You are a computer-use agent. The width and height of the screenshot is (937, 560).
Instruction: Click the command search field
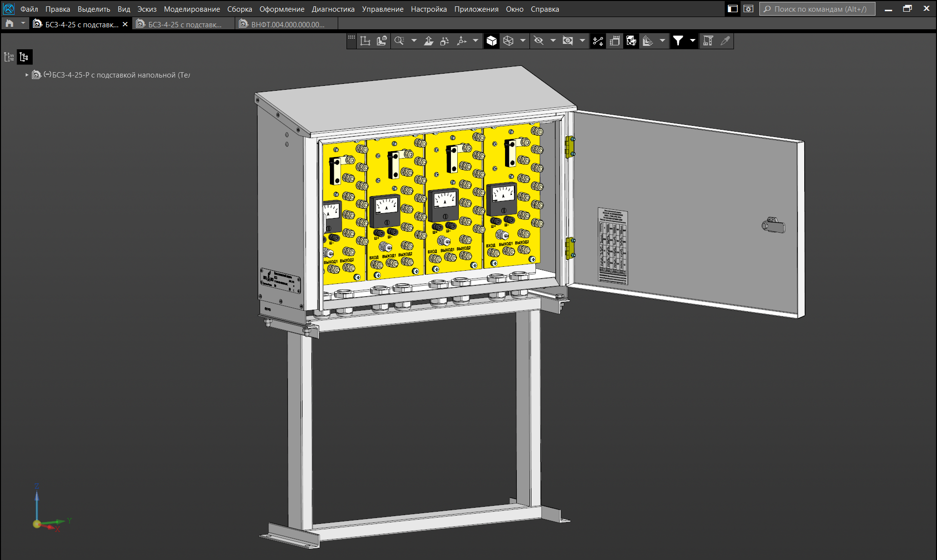click(x=817, y=9)
